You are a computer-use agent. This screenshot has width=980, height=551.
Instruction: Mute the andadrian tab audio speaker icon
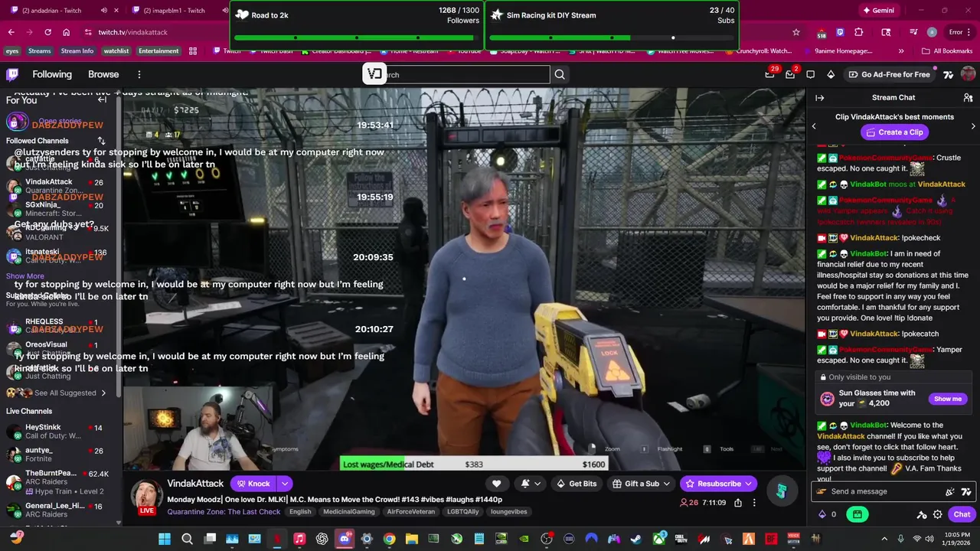(x=103, y=11)
